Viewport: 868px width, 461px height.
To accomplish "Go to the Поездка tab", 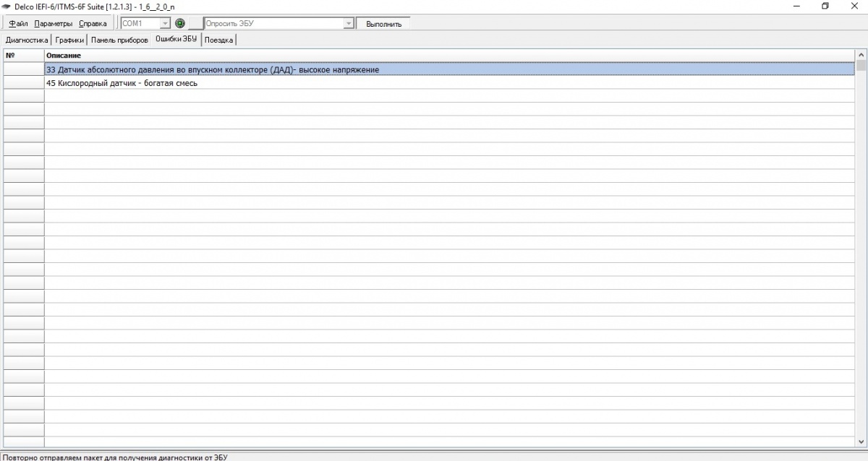I will [219, 40].
